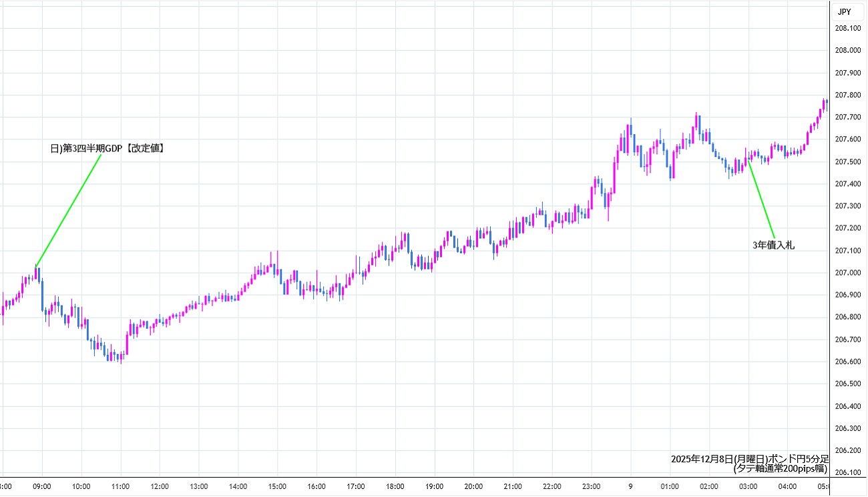Click the lowest candle near 11:00 at 206.600
868x497 pixels.
(x=120, y=360)
